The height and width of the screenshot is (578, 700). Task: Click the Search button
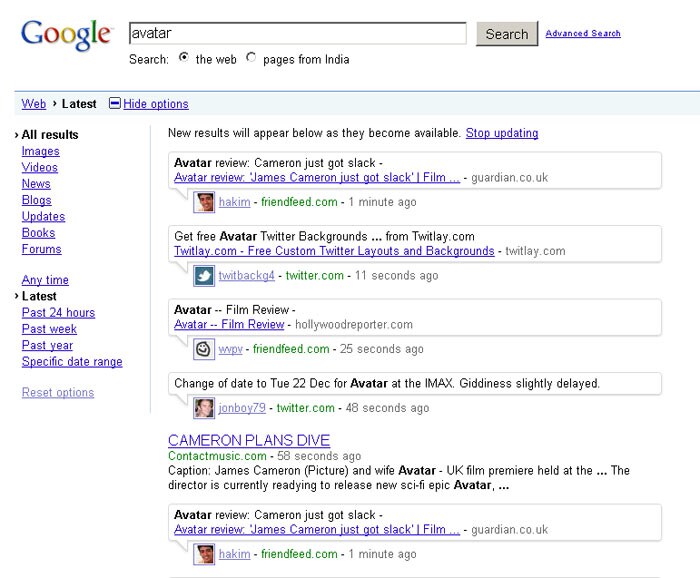(507, 34)
